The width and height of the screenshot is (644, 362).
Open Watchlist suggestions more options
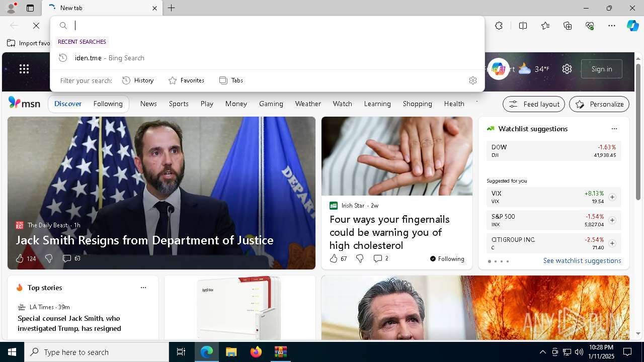pos(614,129)
